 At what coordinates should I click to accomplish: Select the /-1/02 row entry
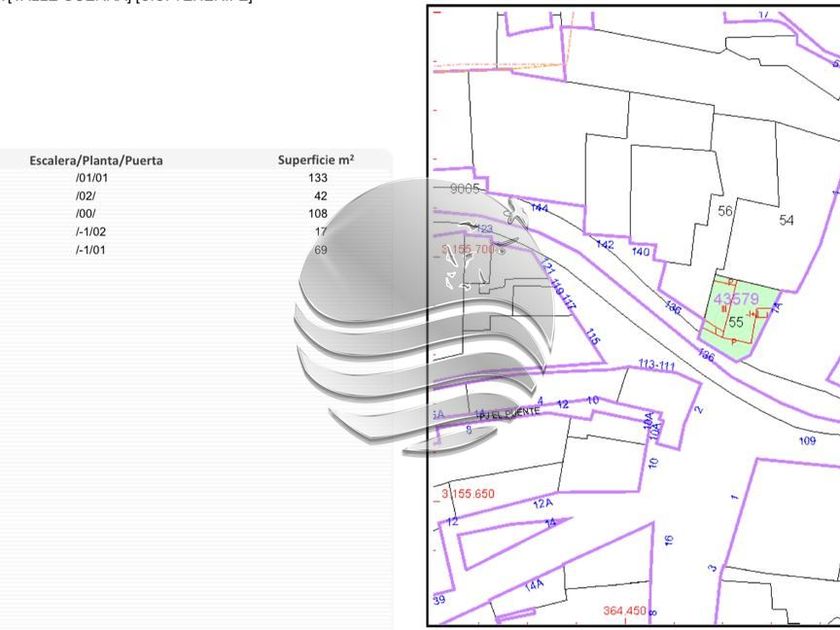point(91,232)
